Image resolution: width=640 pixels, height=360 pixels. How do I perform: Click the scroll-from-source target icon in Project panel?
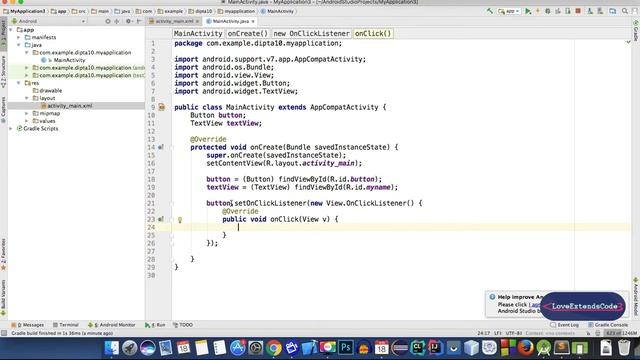pyautogui.click(x=108, y=21)
